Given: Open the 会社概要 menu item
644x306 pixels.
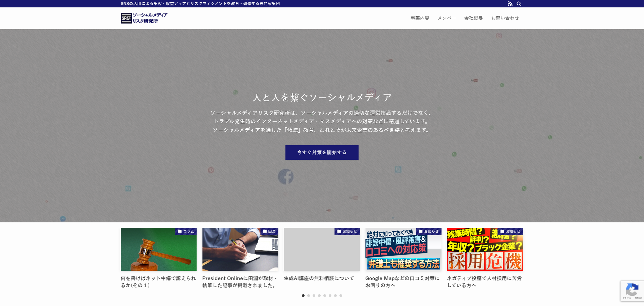Looking at the screenshot, I should click(474, 18).
